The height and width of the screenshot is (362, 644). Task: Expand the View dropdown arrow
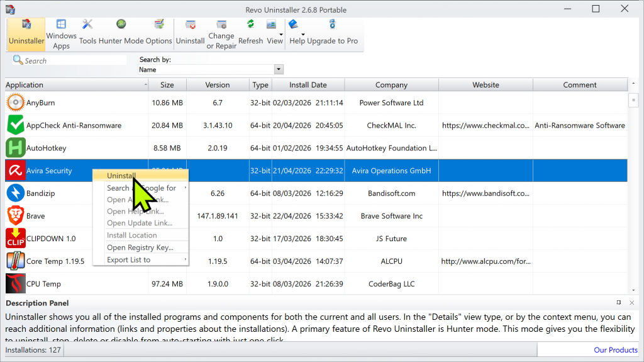[x=281, y=35]
